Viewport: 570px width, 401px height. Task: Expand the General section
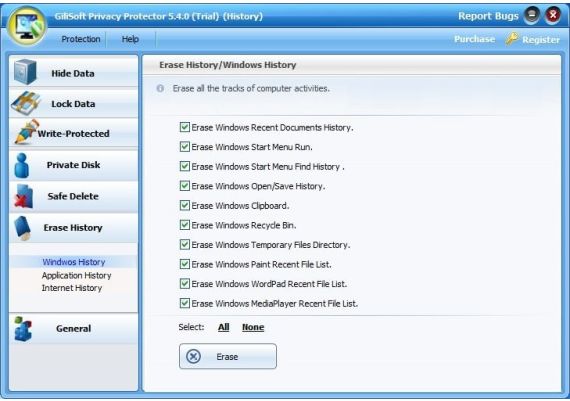(73, 329)
